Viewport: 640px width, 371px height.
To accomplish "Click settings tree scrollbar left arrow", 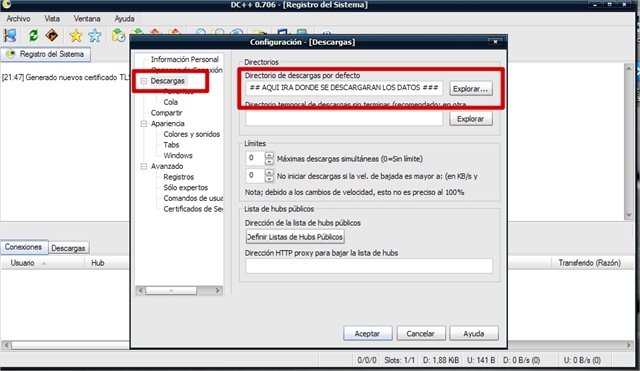I will 141,291.
